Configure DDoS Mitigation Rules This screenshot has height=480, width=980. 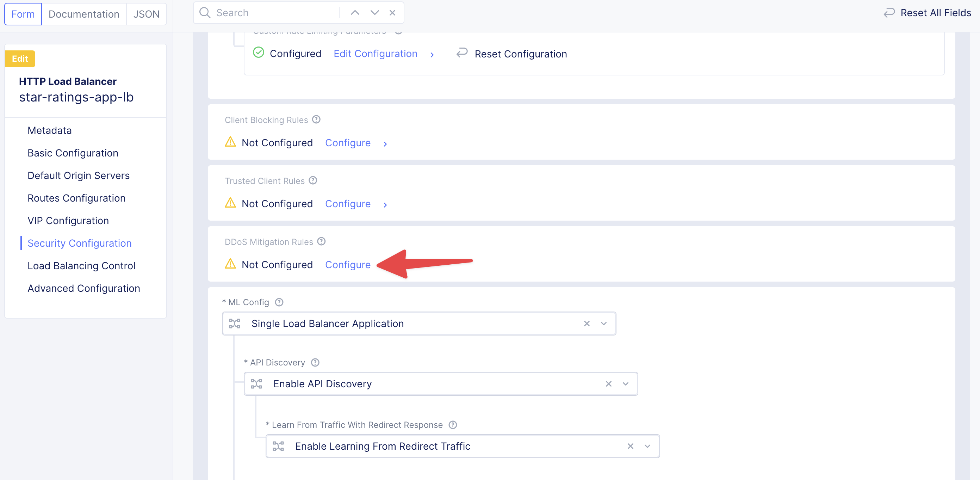(347, 265)
